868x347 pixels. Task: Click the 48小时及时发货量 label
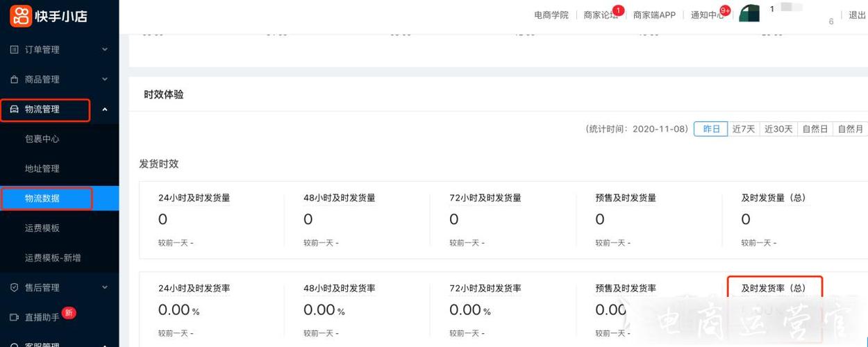340,198
